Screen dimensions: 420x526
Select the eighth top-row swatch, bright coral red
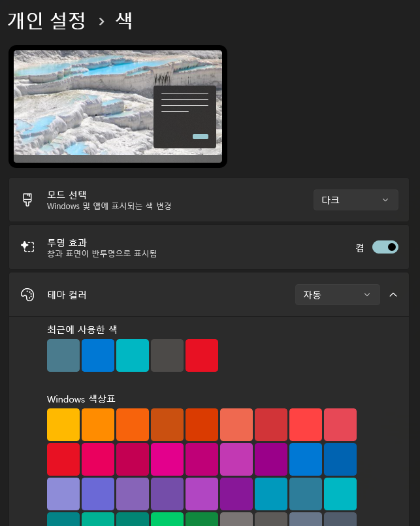tap(306, 425)
